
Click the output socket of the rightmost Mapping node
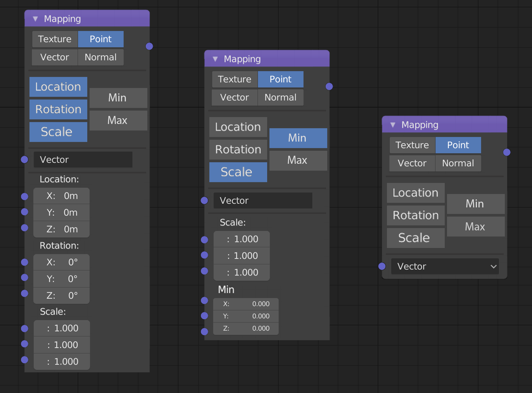point(507,152)
